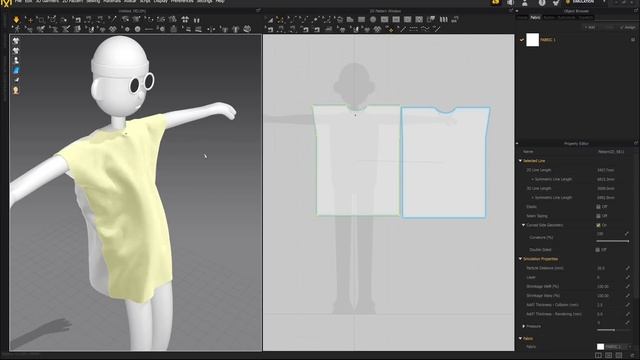Viewport: 640px width, 360px height.
Task: Open the Sewing menu
Action: coord(93,2)
